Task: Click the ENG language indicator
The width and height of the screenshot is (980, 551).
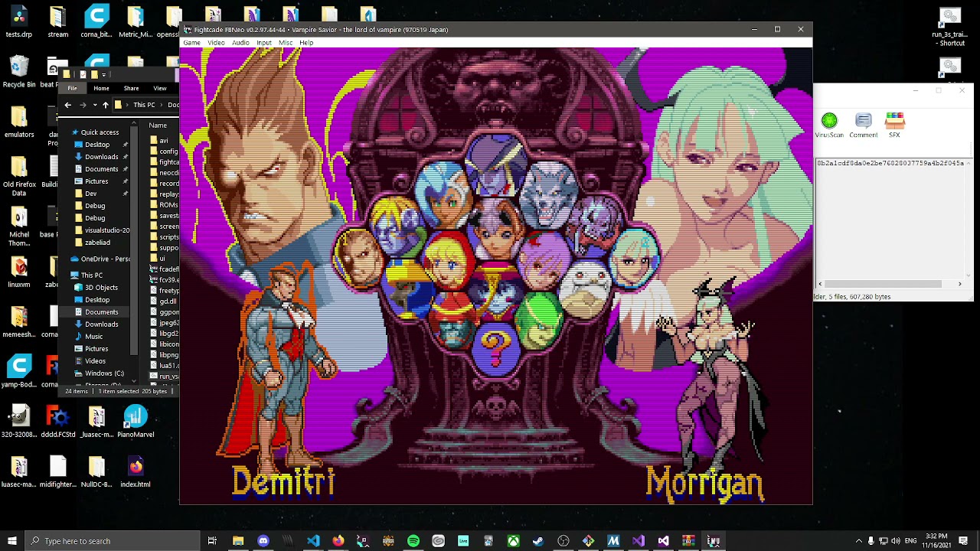Action: (x=910, y=541)
